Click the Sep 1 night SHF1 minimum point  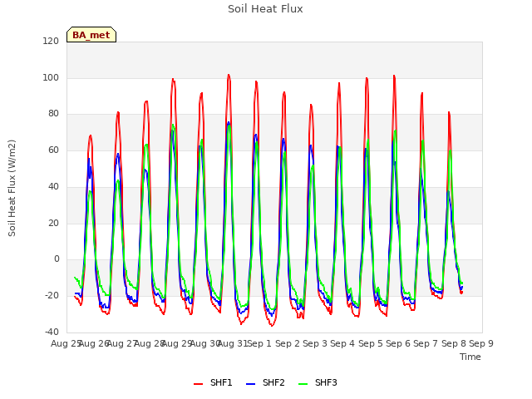click(x=272, y=326)
